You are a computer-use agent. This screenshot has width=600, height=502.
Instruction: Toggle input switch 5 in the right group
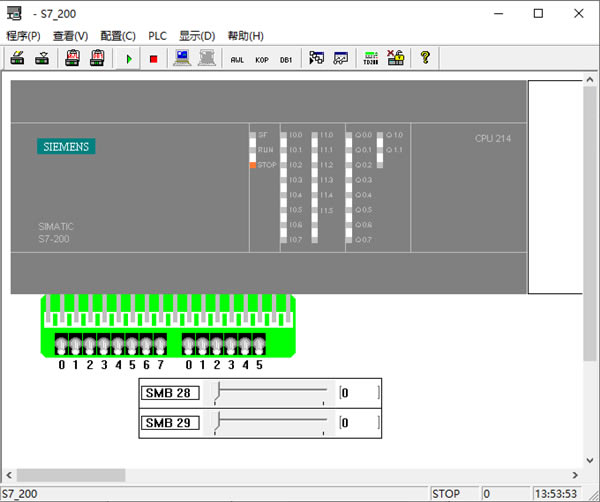[259, 344]
